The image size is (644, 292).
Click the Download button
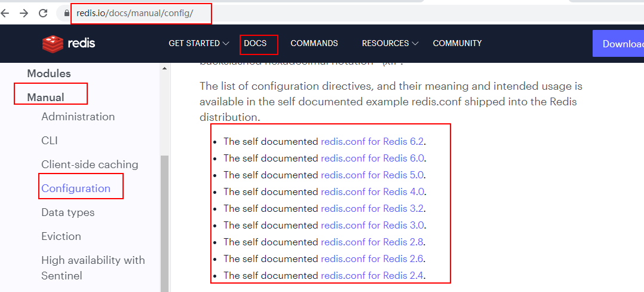click(618, 44)
